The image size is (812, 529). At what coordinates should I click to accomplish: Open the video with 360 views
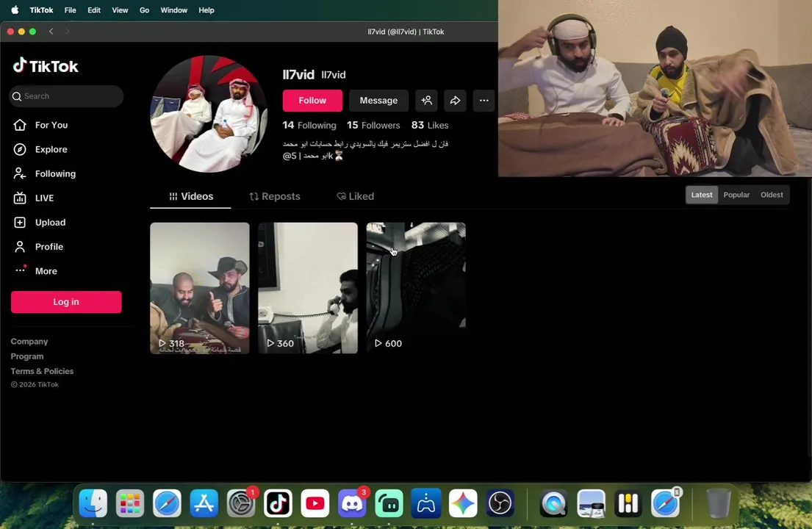coord(308,288)
